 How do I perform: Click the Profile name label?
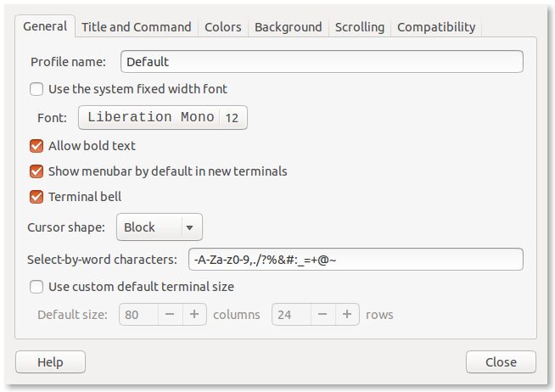(x=68, y=62)
